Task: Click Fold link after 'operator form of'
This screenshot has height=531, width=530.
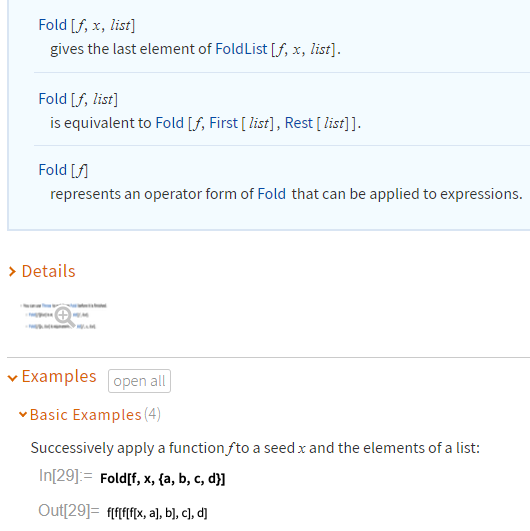Action: [272, 194]
